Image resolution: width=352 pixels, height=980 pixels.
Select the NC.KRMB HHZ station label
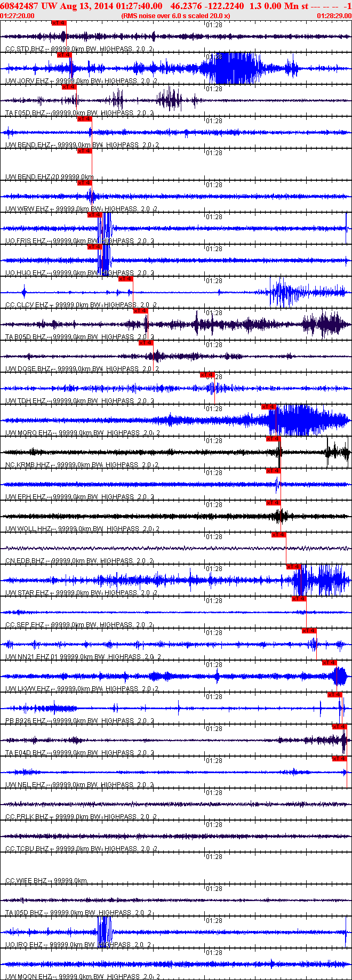coord(28,465)
